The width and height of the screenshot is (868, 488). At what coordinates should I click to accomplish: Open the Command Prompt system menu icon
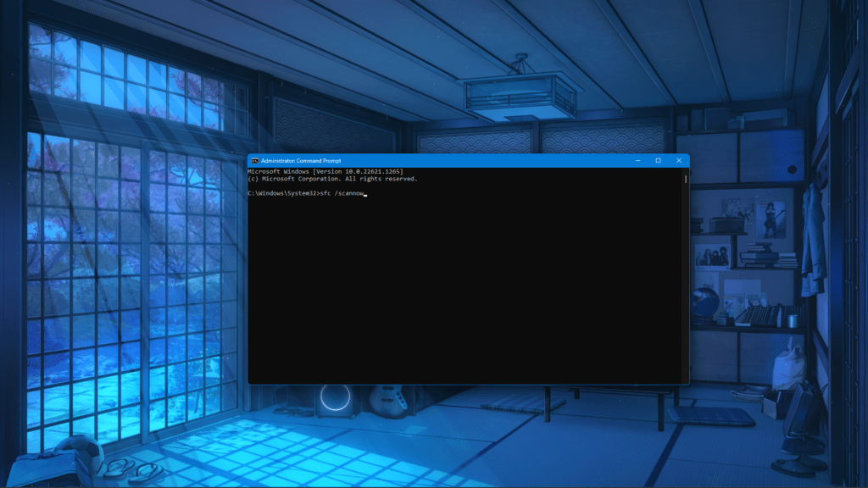click(x=254, y=161)
